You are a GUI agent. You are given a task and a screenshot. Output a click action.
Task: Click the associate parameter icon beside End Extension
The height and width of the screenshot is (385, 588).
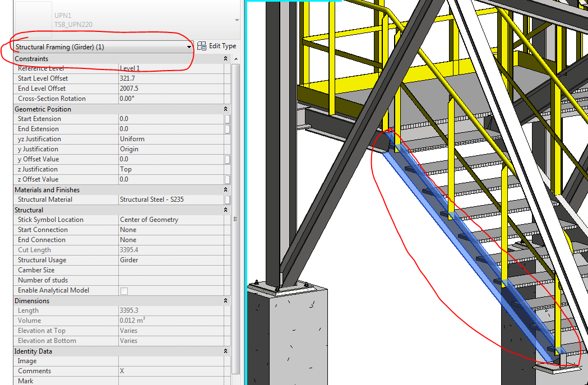click(x=227, y=128)
